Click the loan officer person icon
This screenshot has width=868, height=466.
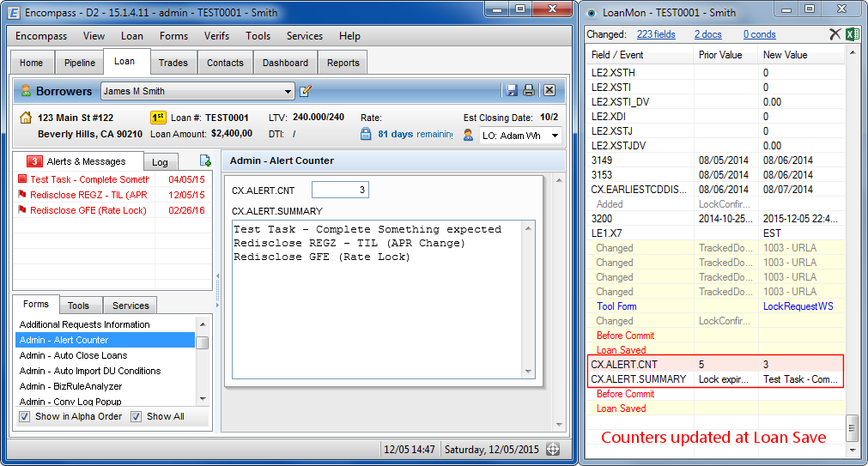click(468, 135)
